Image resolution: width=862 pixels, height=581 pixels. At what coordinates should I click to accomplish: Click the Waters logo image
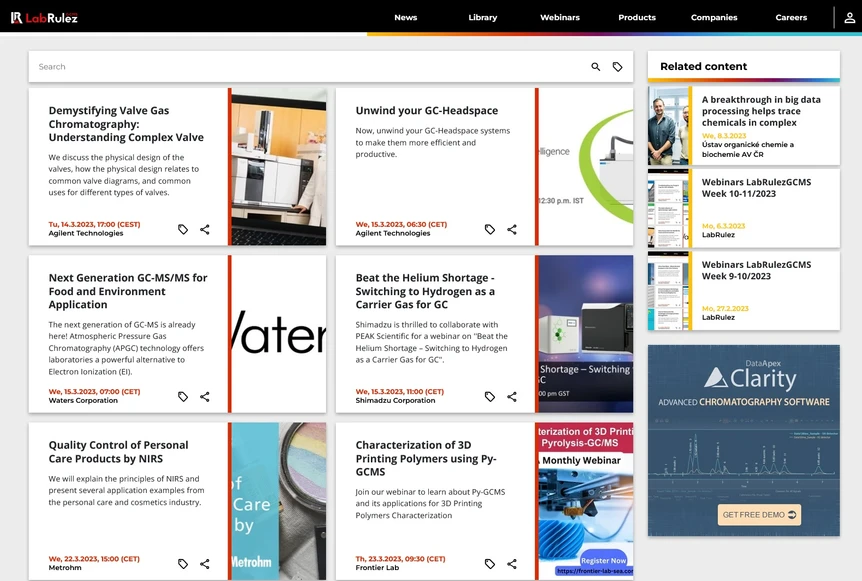[279, 334]
